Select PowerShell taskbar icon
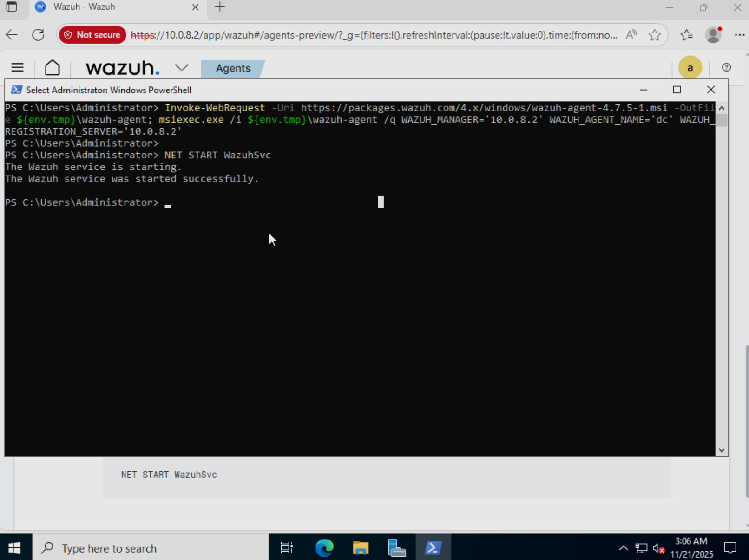Viewport: 749px width, 560px height. tap(433, 548)
